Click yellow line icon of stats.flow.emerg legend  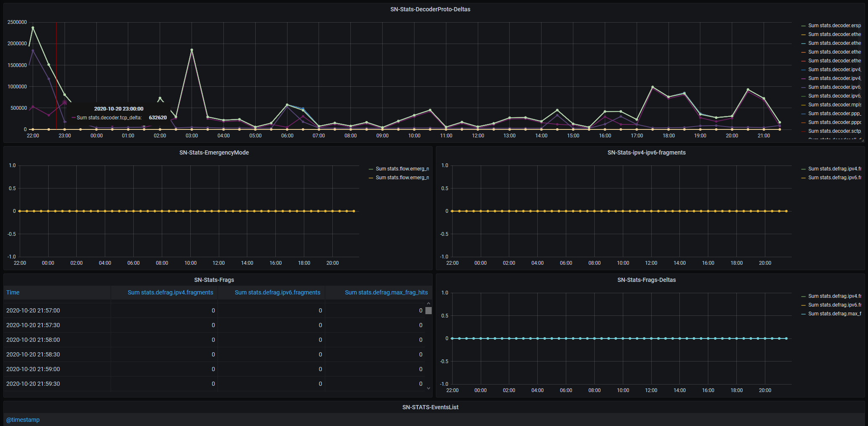coord(371,178)
